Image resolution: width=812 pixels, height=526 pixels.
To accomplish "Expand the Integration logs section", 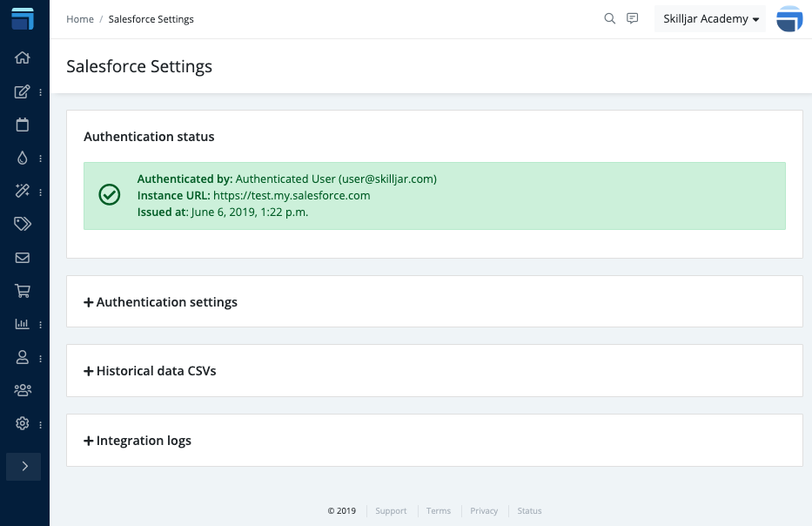I will point(138,441).
